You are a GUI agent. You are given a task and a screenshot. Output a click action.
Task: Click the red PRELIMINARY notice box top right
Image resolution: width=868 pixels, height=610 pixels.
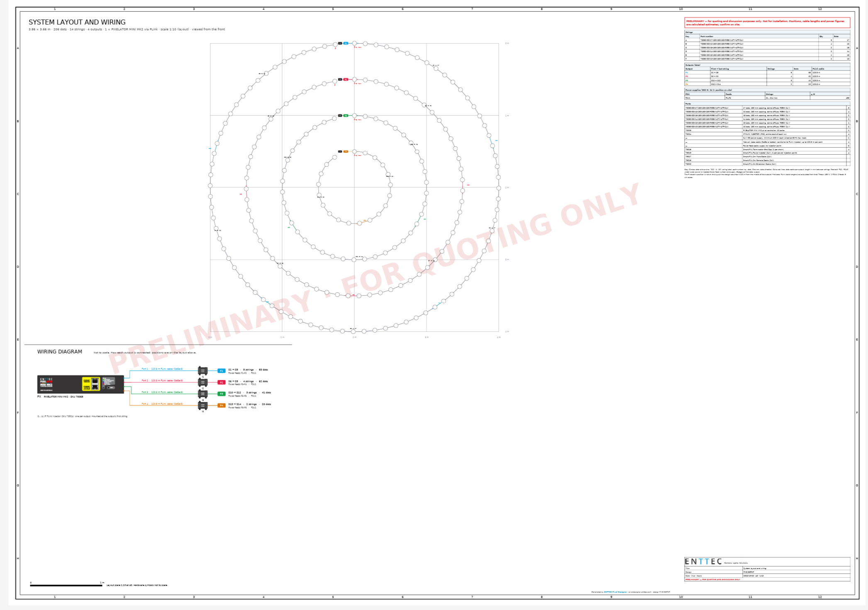coord(767,23)
